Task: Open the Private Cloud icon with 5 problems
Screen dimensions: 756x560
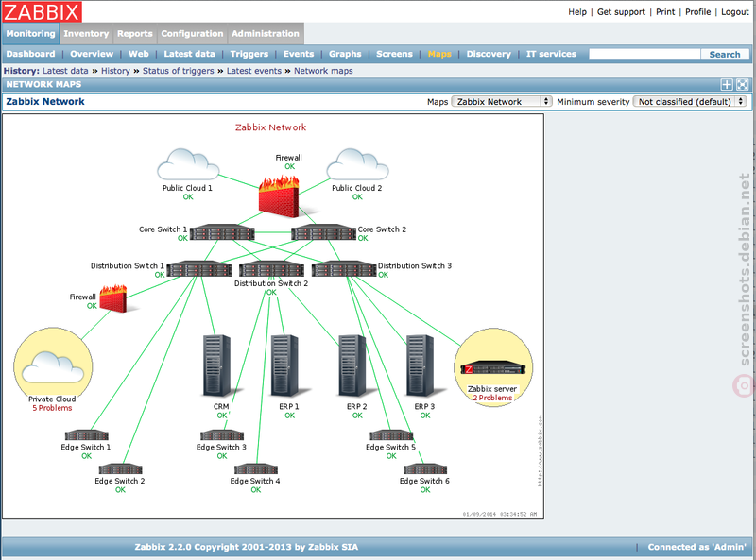Action: pos(53,367)
